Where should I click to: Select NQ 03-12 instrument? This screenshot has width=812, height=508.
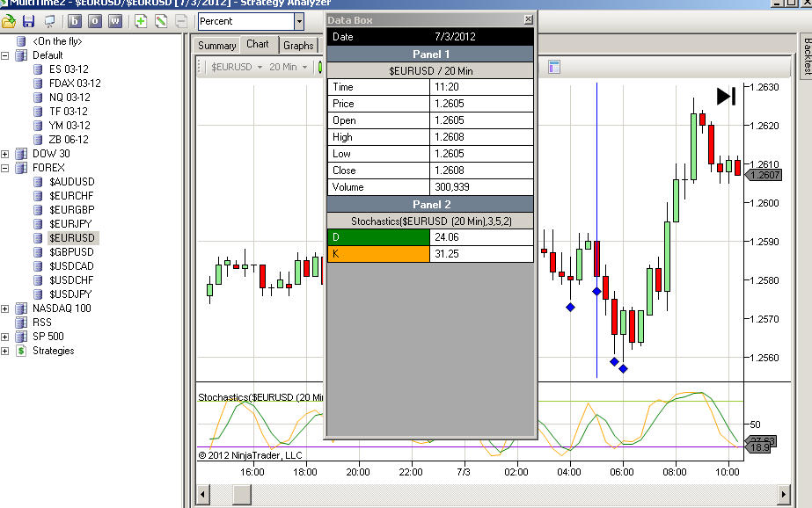(x=69, y=98)
